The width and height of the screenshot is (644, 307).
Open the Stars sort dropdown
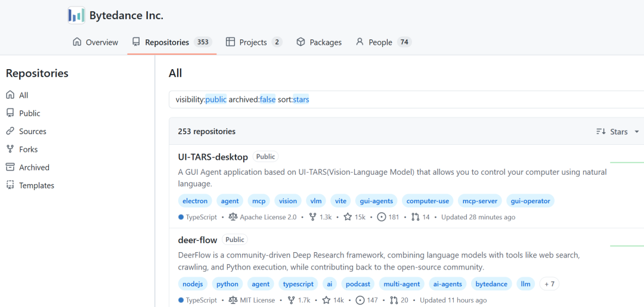618,132
